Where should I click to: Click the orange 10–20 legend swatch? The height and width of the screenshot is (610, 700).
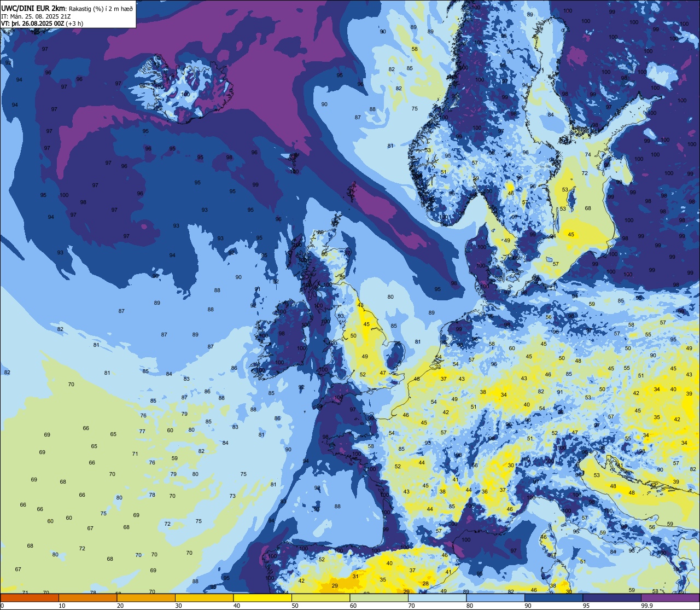[87, 597]
